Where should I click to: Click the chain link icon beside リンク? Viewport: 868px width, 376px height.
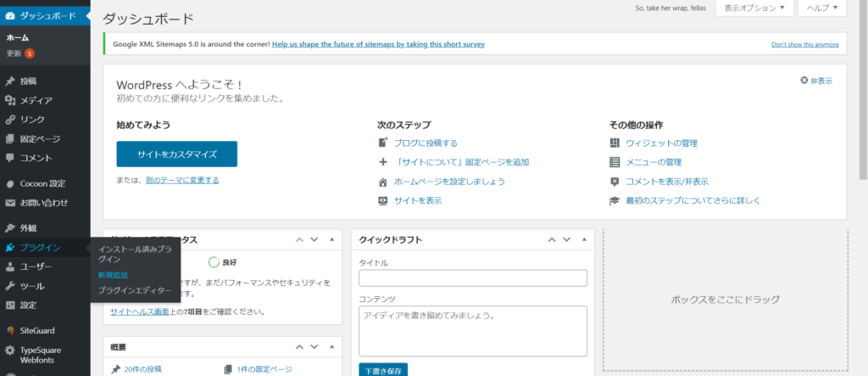(x=9, y=120)
